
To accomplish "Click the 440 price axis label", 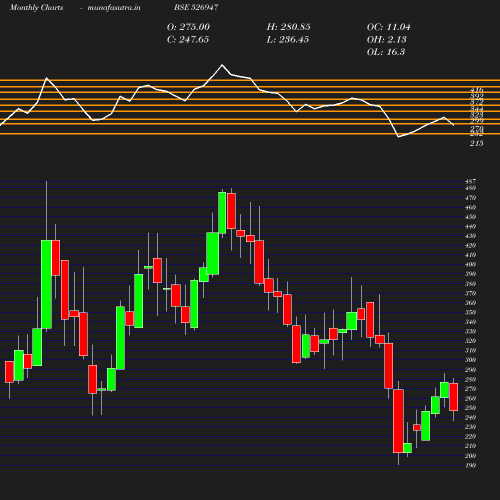I will [x=471, y=226].
